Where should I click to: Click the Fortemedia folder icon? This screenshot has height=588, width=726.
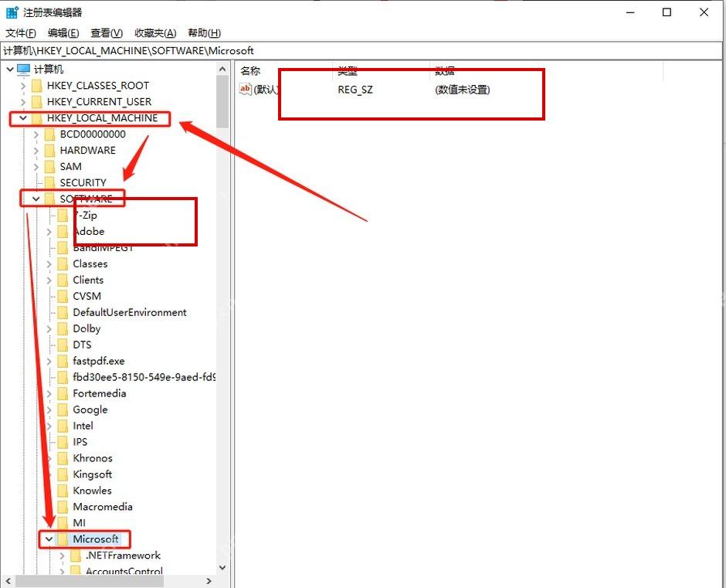pos(63,393)
